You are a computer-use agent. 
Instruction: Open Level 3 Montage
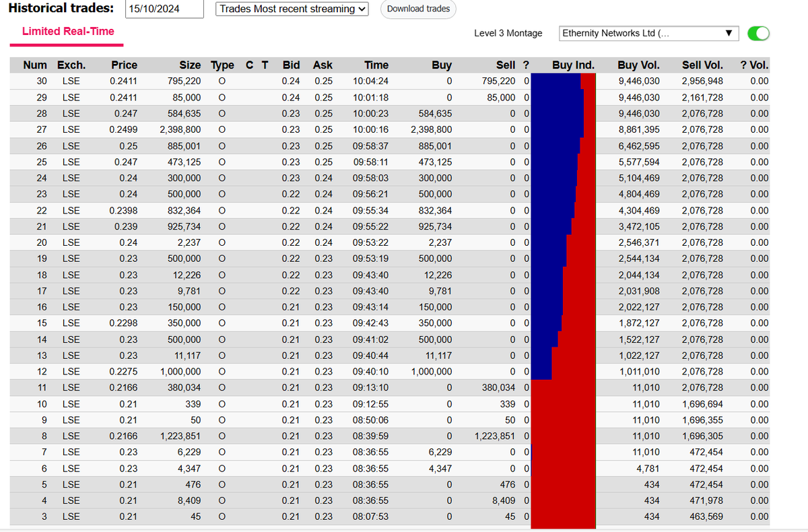point(508,33)
